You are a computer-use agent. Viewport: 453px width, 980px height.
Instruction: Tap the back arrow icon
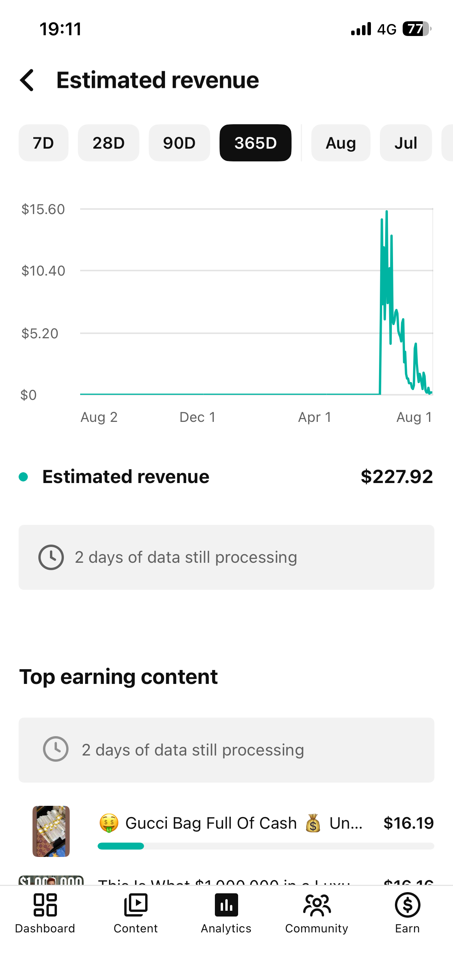27,81
